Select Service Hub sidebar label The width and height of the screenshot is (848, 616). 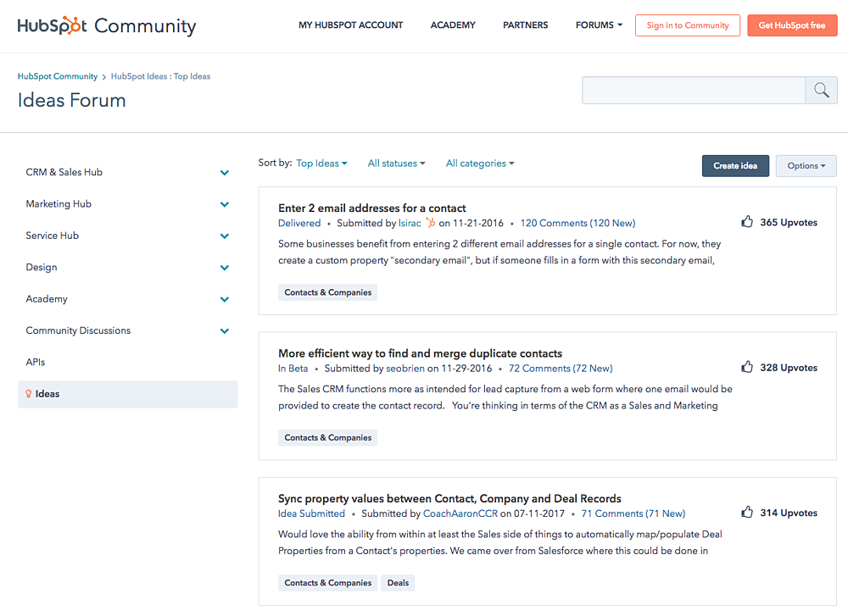coord(52,236)
